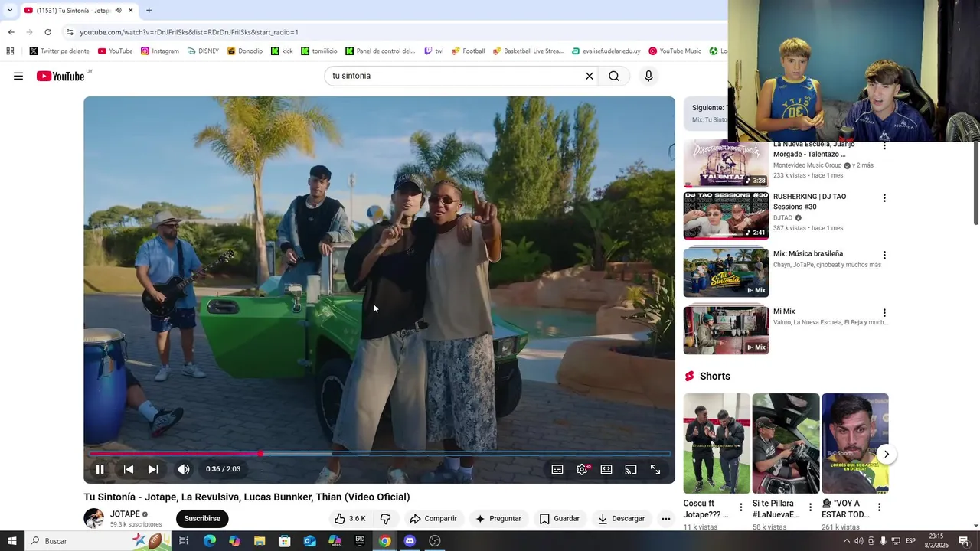Screen dimensions: 980x551
Task: Open YouTube Music bookmark
Action: point(675,51)
